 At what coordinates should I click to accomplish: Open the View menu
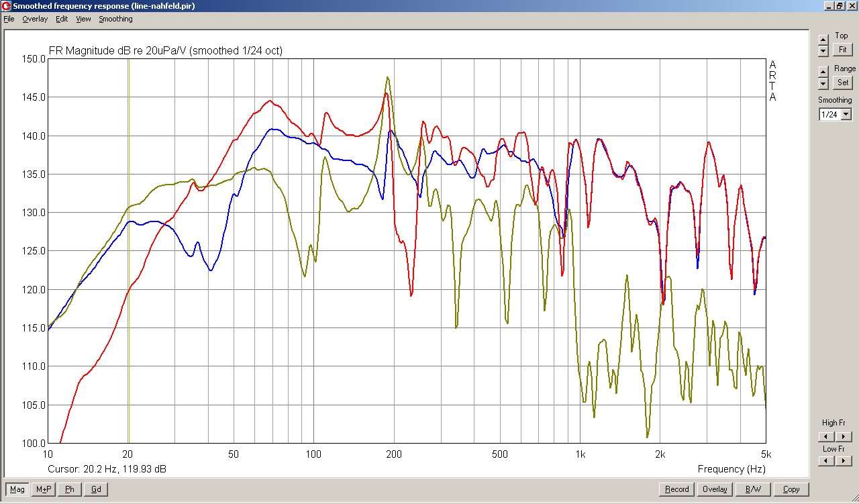[x=83, y=19]
